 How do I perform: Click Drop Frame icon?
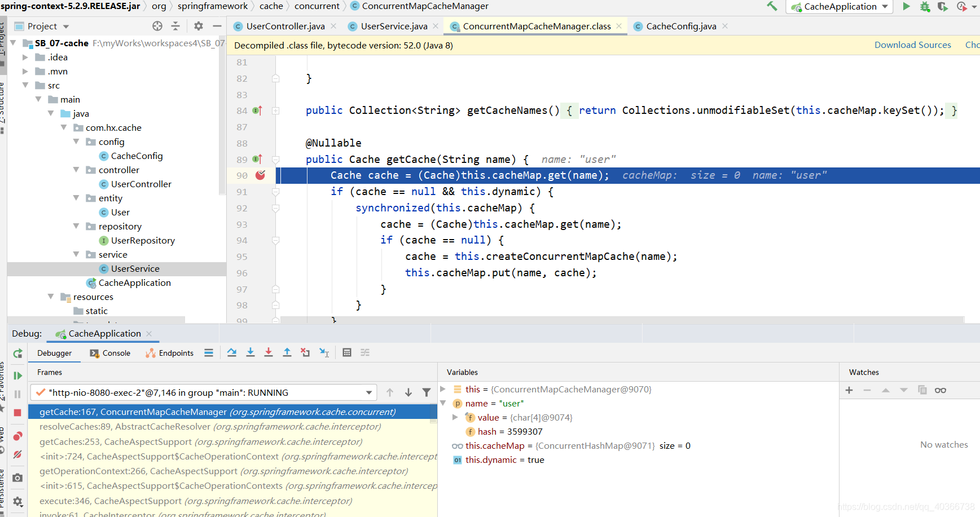coord(305,352)
